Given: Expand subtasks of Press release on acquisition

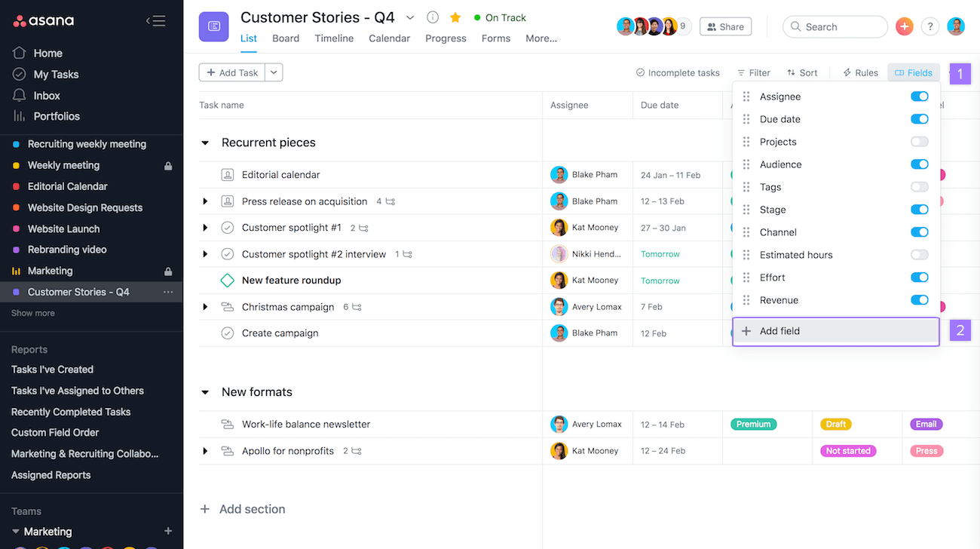Looking at the screenshot, I should pos(205,201).
